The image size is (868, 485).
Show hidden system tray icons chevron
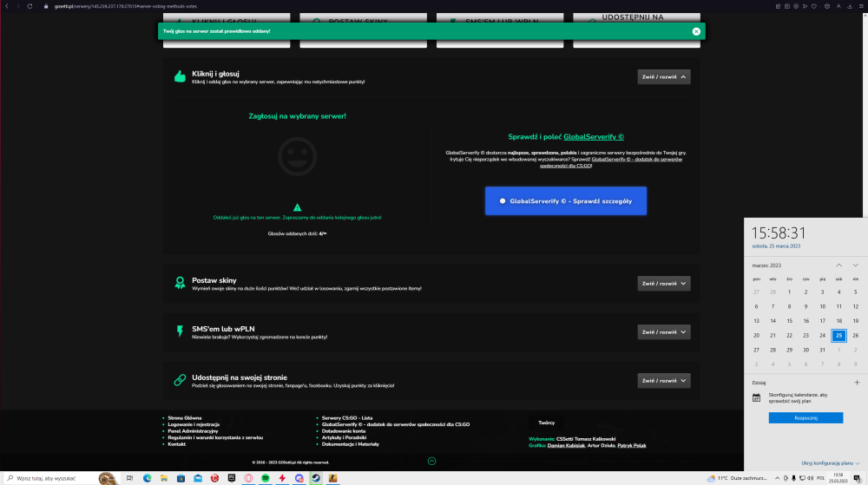pyautogui.click(x=777, y=478)
